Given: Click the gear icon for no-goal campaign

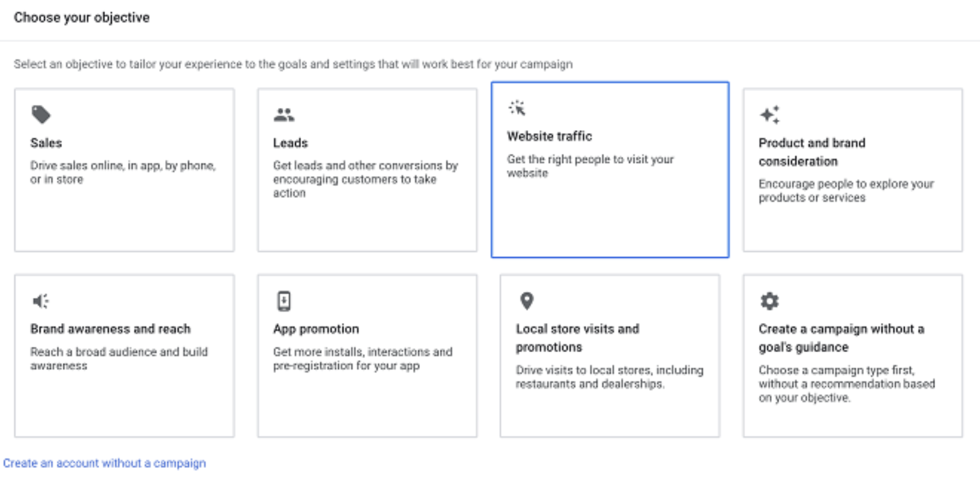Looking at the screenshot, I should click(770, 301).
